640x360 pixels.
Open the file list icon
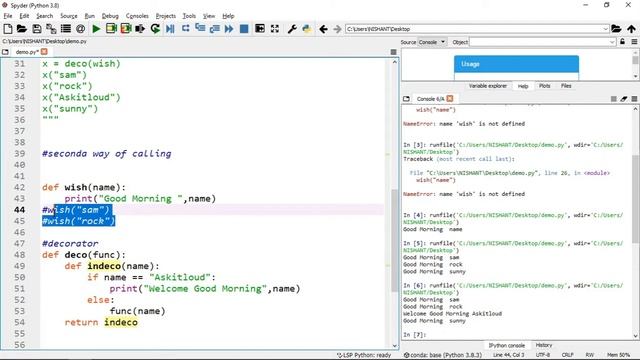coord(66,29)
